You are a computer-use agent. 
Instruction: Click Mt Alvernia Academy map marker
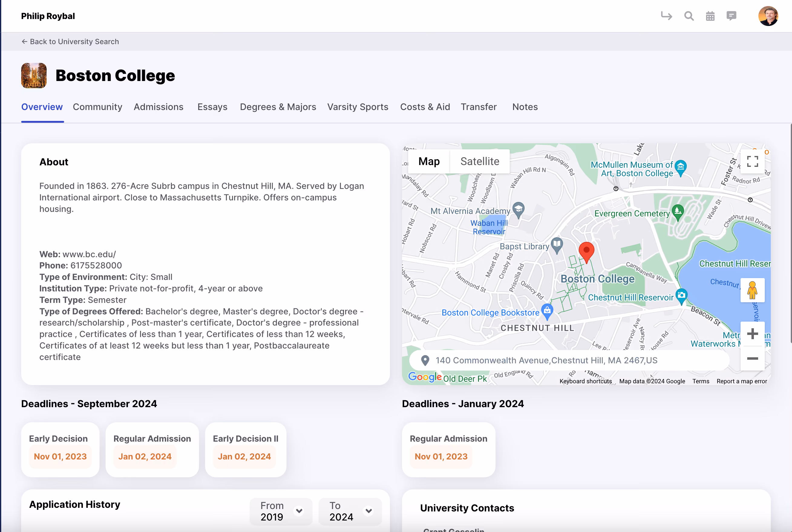(x=519, y=210)
